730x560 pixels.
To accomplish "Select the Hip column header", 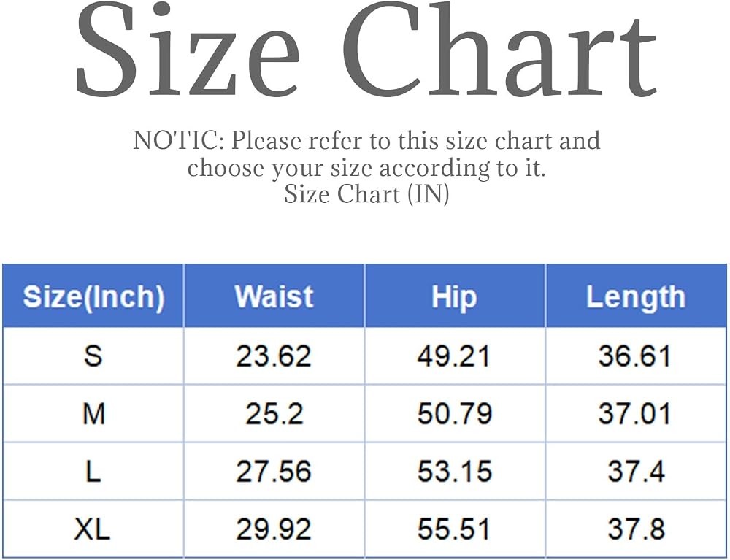I will coord(454,297).
